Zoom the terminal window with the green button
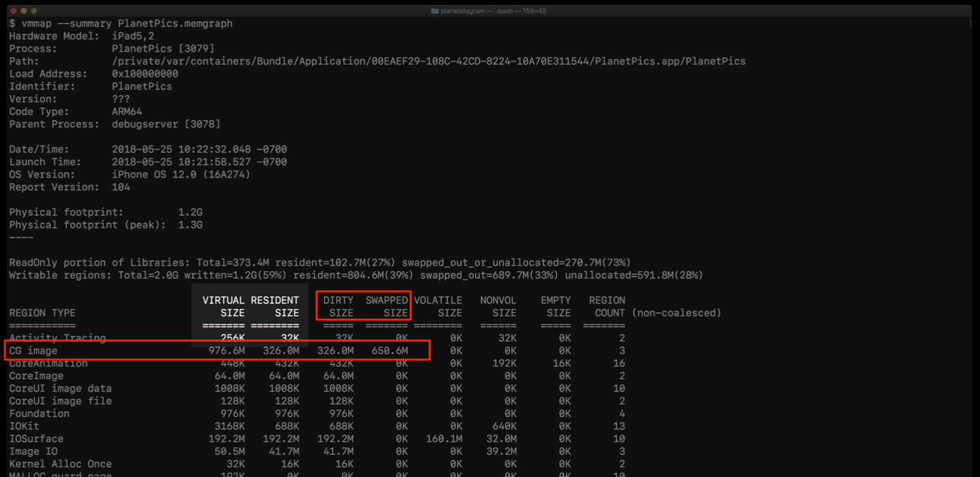This screenshot has height=477, width=980. point(34,11)
